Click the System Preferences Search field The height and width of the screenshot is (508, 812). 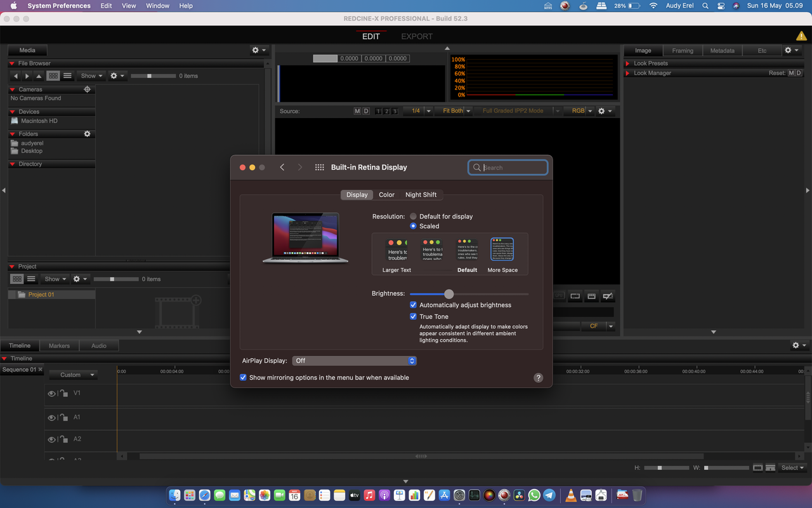pos(508,168)
